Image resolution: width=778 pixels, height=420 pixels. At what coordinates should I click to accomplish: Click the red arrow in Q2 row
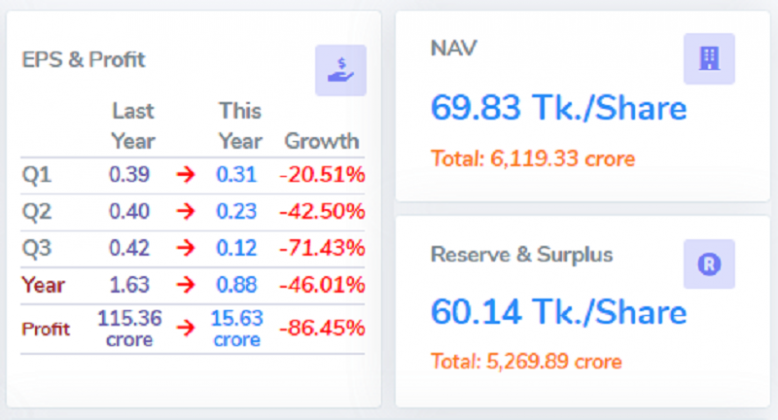click(185, 212)
